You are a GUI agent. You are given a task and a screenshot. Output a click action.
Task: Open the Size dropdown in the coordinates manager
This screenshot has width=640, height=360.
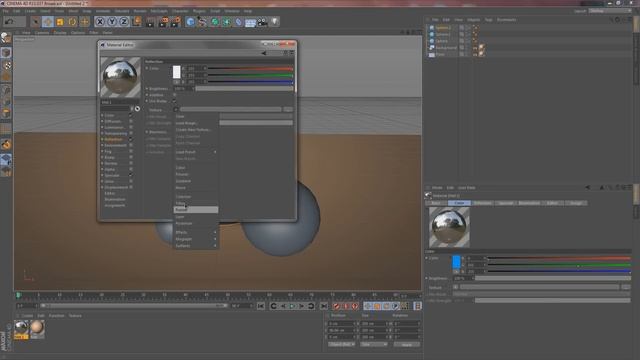(374, 344)
